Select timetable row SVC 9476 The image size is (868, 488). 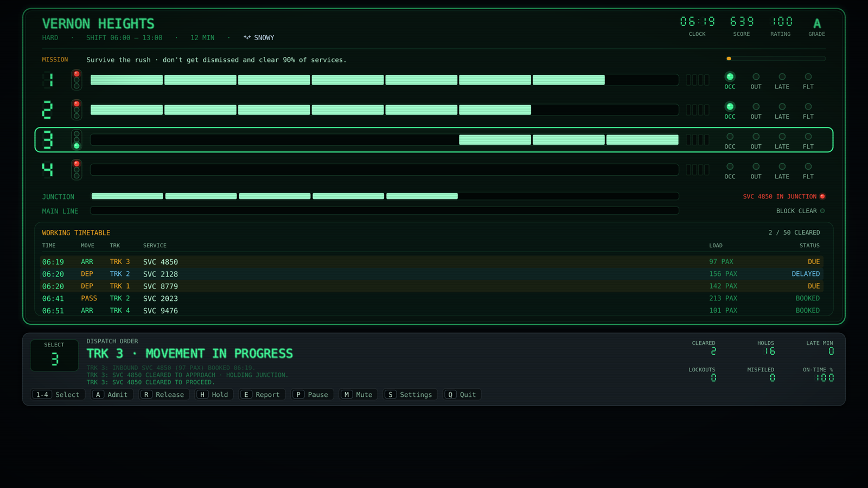coord(432,311)
